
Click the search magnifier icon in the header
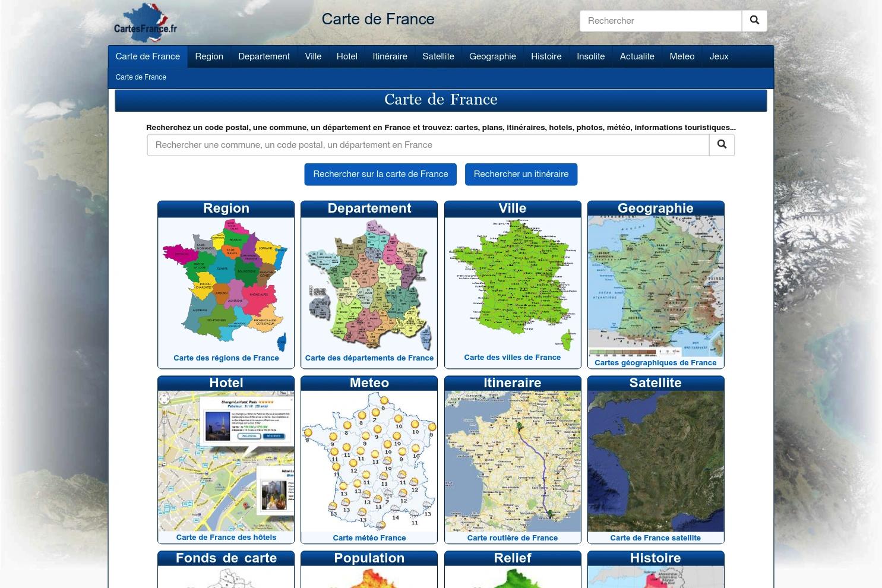[754, 20]
